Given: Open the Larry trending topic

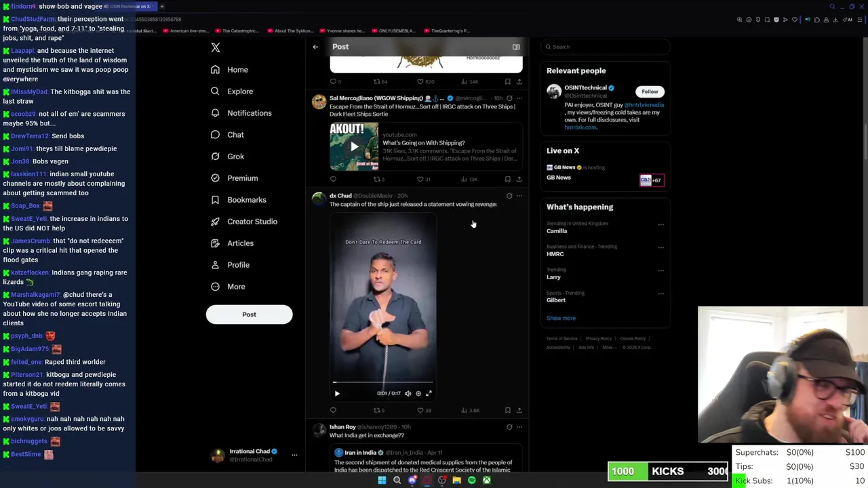Looking at the screenshot, I should (554, 277).
